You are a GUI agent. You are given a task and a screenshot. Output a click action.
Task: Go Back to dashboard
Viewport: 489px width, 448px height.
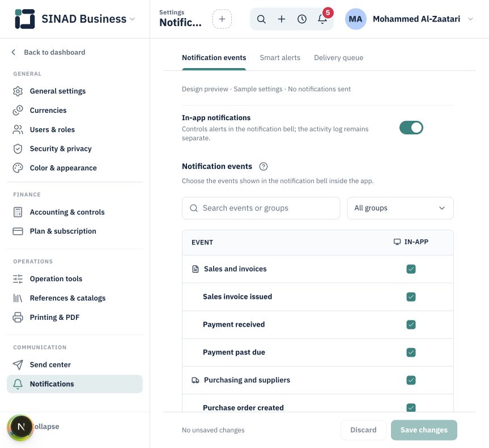(x=48, y=52)
